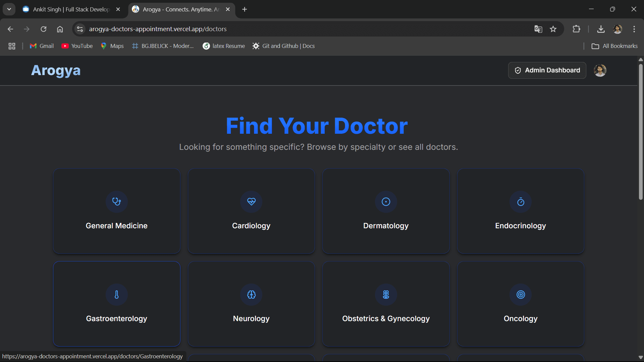The height and width of the screenshot is (362, 644).
Task: Click the Dermatology circle dot icon
Action: click(x=386, y=201)
